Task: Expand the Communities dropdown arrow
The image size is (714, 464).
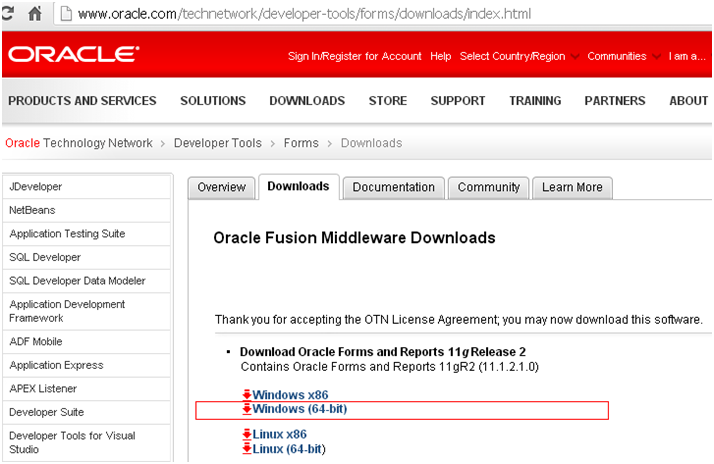Action: pos(656,56)
